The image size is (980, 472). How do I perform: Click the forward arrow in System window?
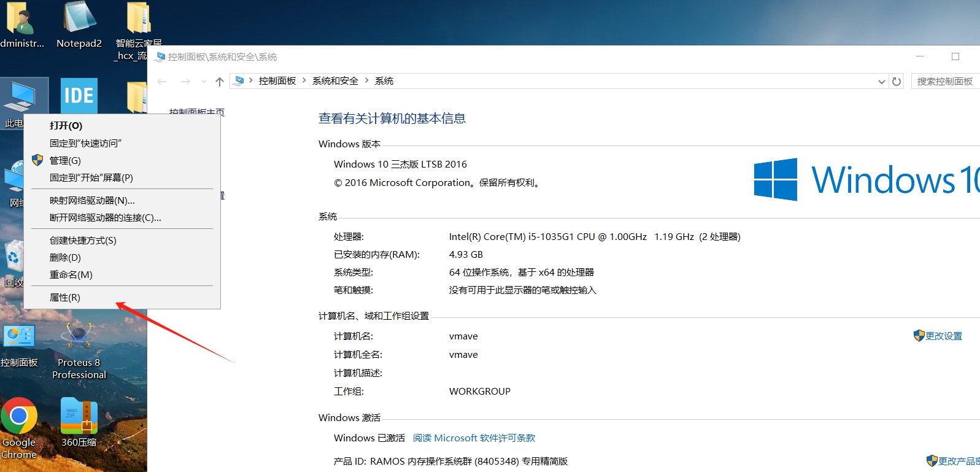click(x=185, y=81)
